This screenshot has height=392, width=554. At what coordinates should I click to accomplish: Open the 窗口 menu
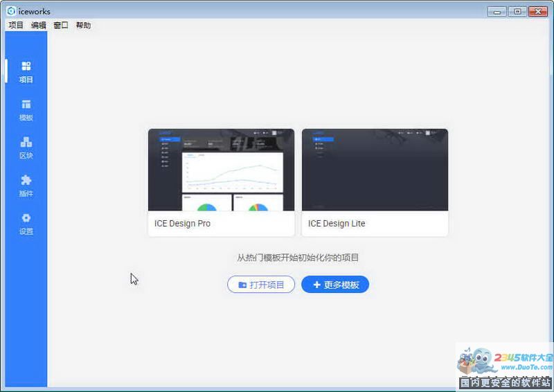61,25
